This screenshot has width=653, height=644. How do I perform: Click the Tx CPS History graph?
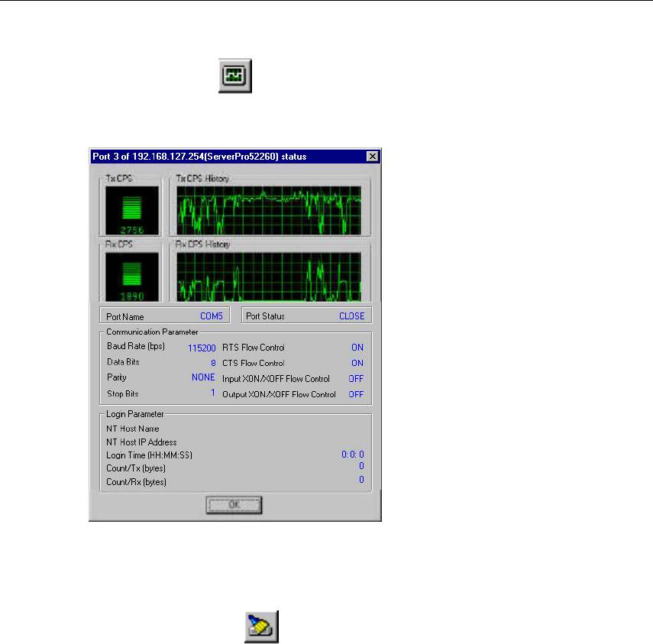pyautogui.click(x=269, y=210)
